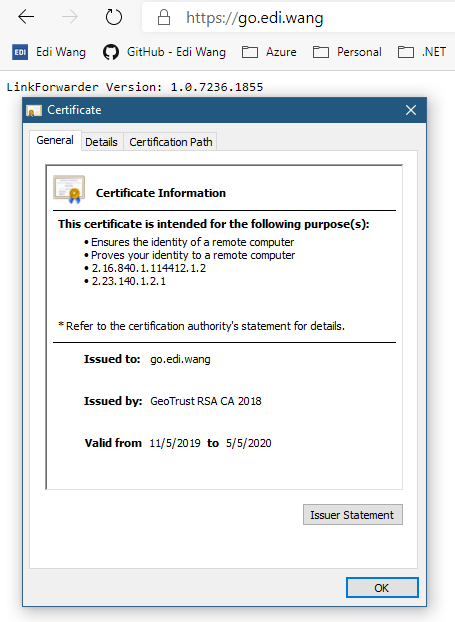Open the Personal bookmarks folder
This screenshot has width=455, height=622.
click(x=347, y=52)
